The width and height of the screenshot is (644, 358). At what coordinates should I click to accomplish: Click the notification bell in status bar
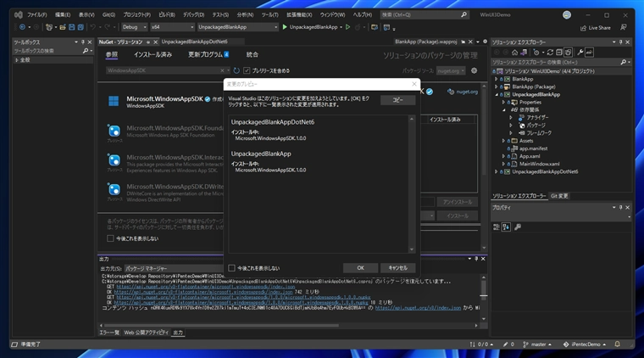point(617,344)
